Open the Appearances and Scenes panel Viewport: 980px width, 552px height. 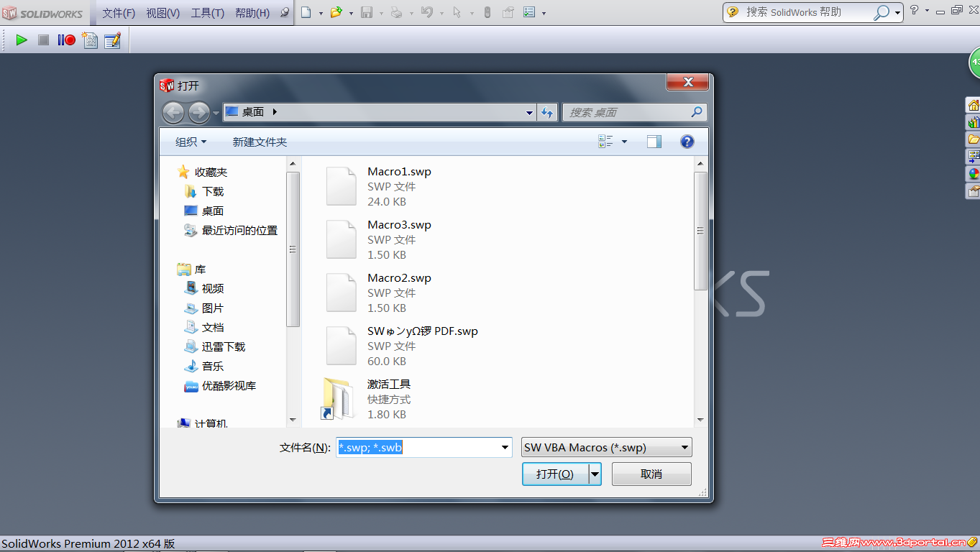[x=974, y=173]
